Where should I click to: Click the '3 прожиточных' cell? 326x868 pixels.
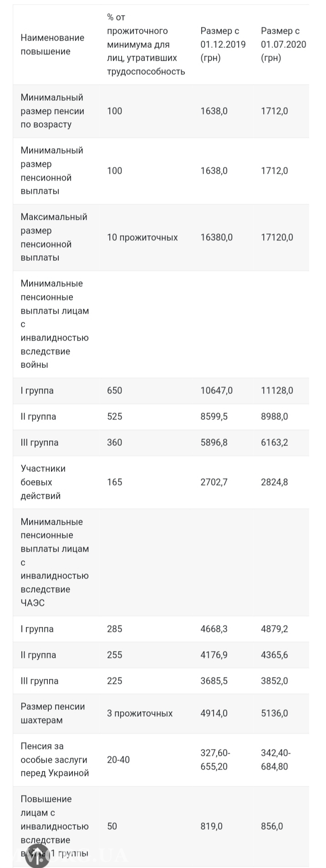[x=140, y=713]
